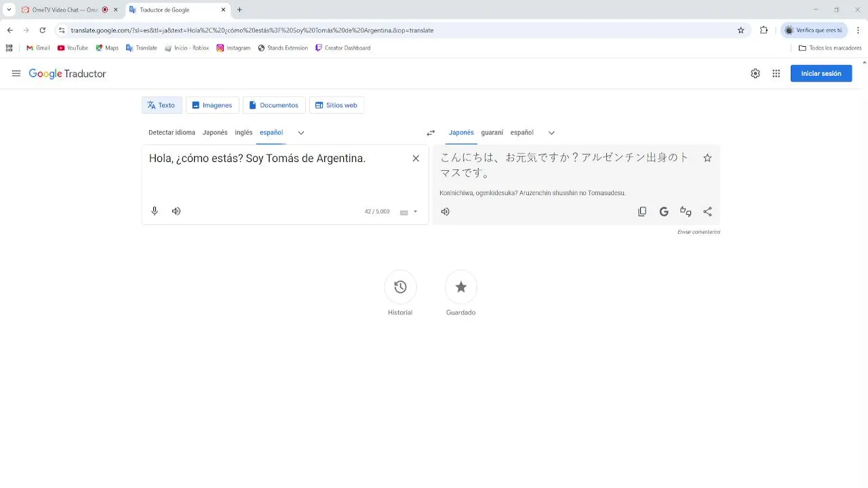Click the Google Traductor logo
868x488 pixels.
(67, 74)
